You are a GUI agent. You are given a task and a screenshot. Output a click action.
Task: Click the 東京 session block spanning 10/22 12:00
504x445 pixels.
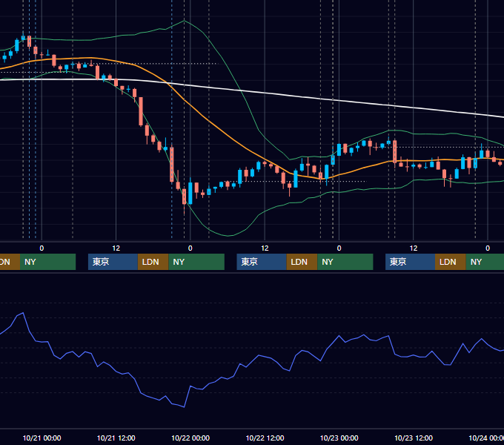pos(262,262)
